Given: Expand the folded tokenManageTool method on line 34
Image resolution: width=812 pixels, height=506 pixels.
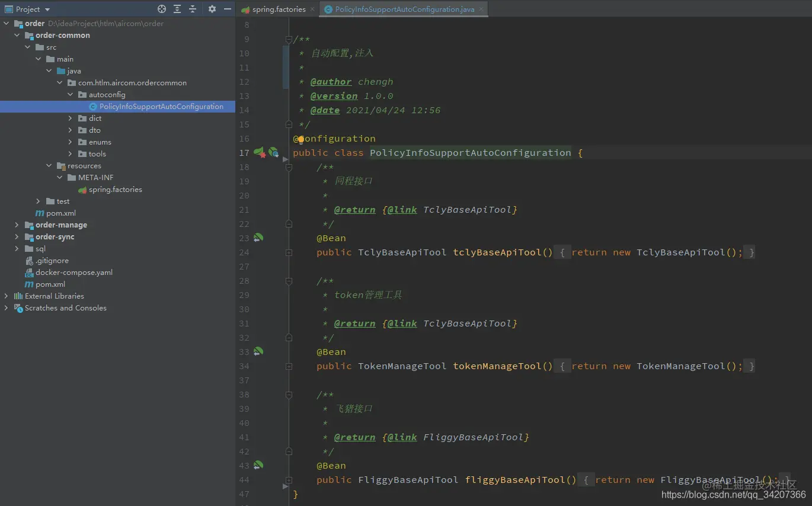Looking at the screenshot, I should click(289, 366).
